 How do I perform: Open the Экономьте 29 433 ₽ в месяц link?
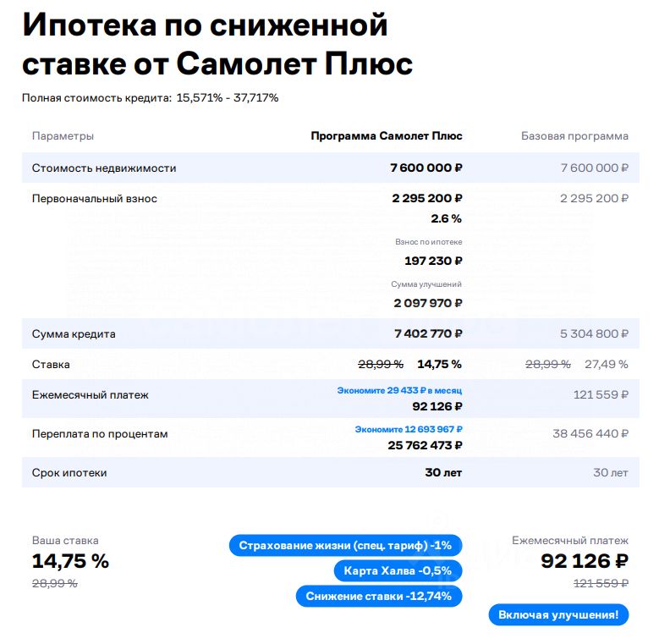pos(399,391)
